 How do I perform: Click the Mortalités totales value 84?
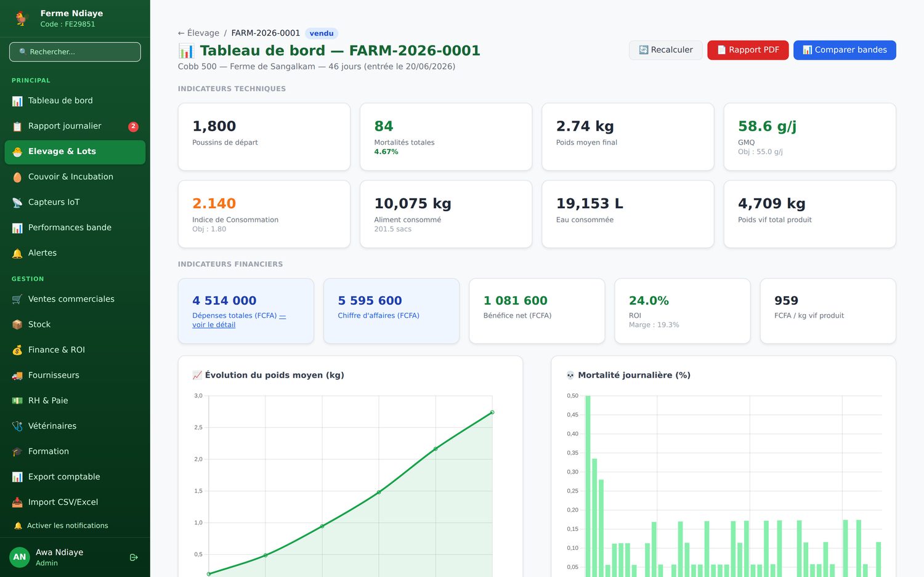(x=384, y=126)
